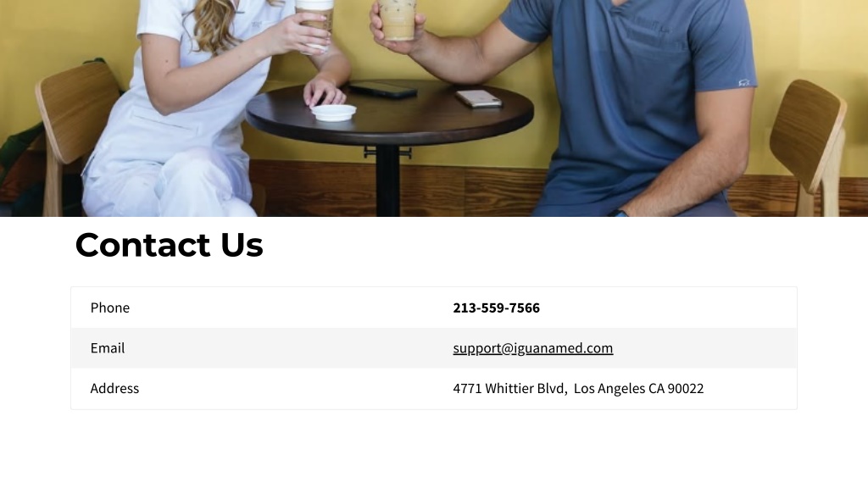Screen dimensions: 868x488
Task: Click the Email row label
Action: pos(108,348)
